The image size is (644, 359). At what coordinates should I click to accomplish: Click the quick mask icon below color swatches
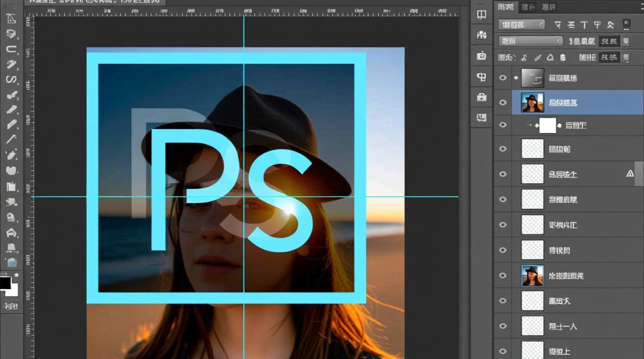pyautogui.click(x=11, y=306)
